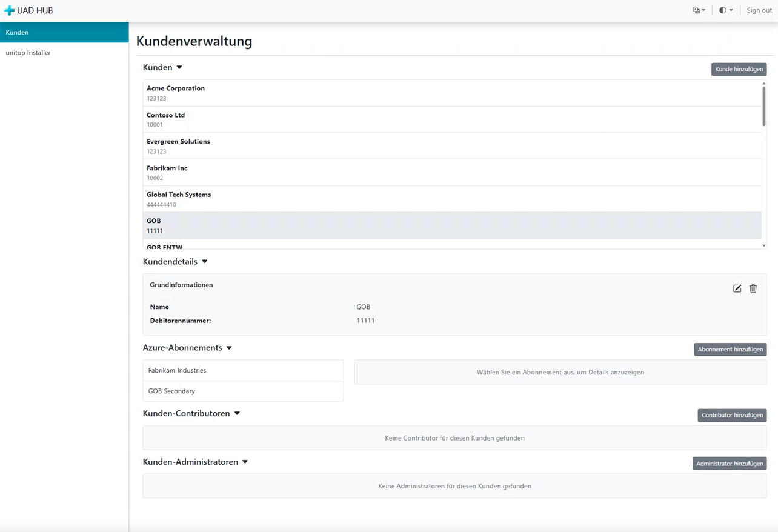778x532 pixels.
Task: Click the Administrator hinzufügen button
Action: click(729, 464)
